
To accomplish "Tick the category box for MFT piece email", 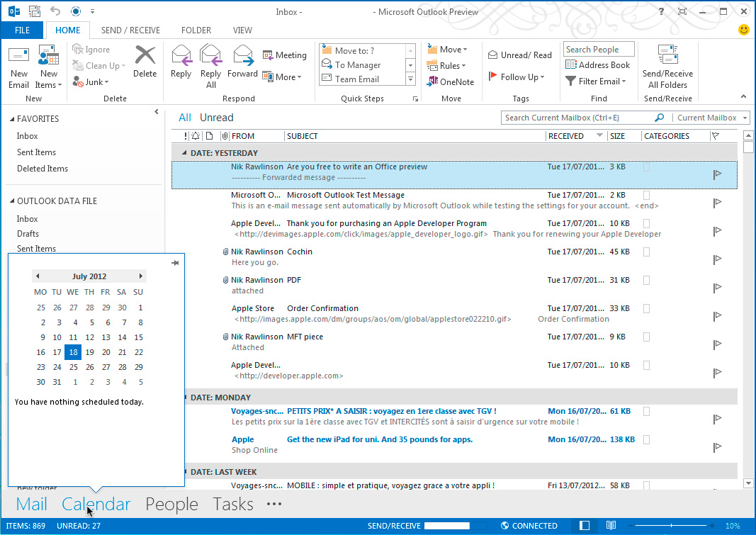I will coord(647,337).
